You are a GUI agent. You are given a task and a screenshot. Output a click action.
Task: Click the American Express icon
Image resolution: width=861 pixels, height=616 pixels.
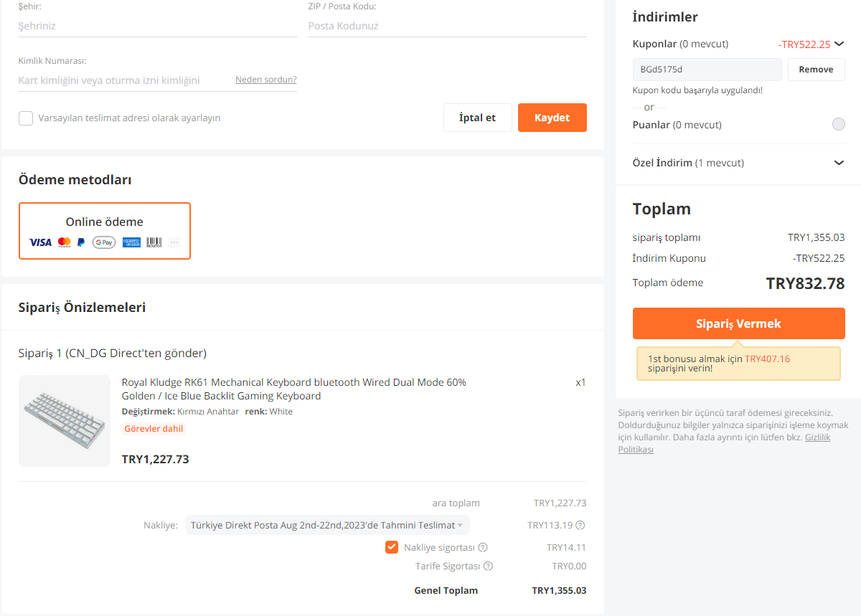[x=131, y=242]
